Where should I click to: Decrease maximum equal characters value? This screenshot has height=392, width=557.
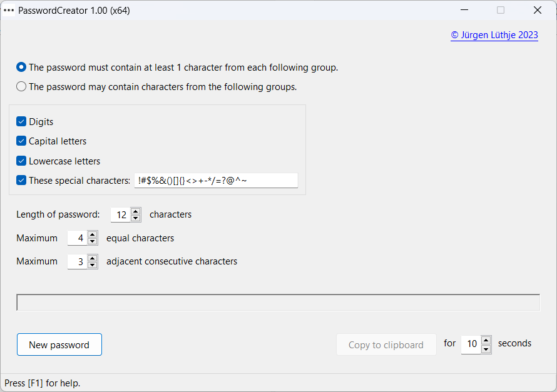pyautogui.click(x=93, y=241)
